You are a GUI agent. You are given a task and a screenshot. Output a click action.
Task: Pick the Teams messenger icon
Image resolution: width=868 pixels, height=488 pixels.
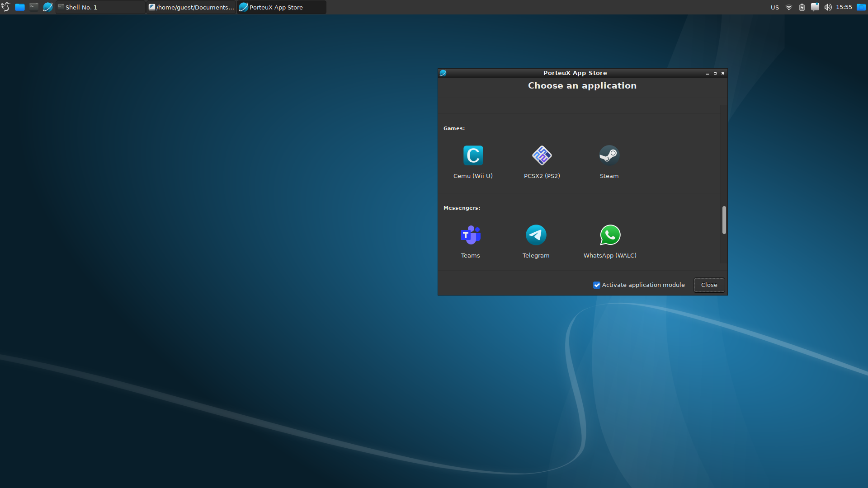(x=470, y=235)
